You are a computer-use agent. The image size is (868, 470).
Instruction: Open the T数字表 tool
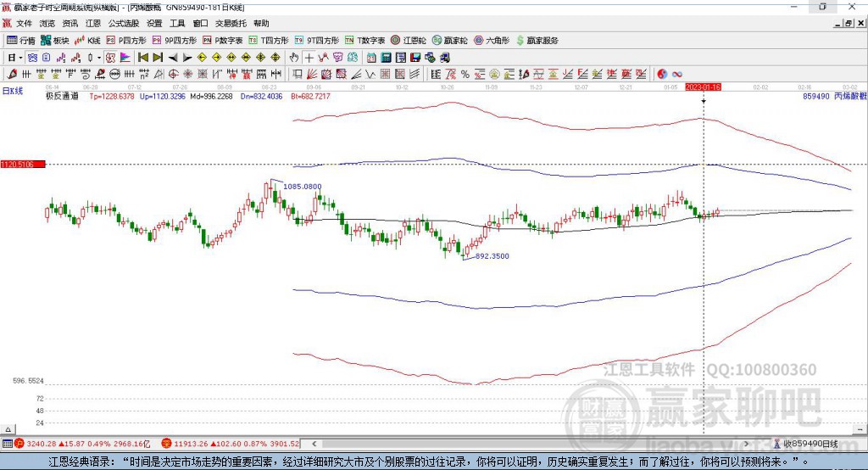click(364, 41)
